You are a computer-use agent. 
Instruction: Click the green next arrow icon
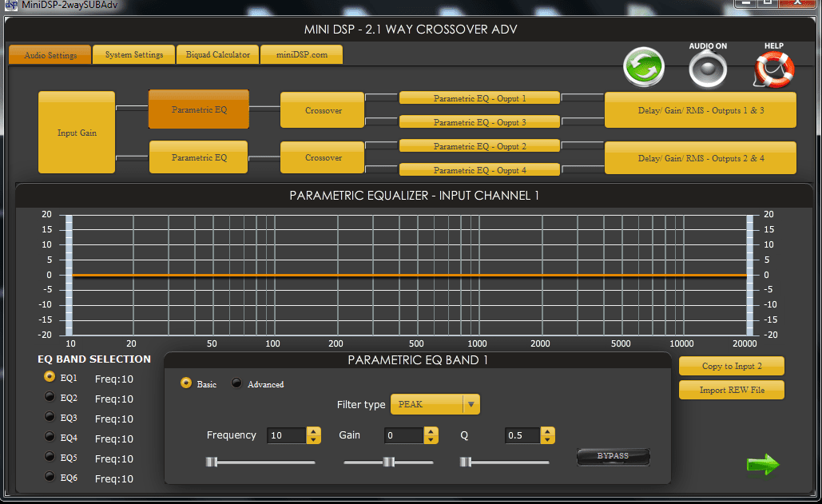763,464
